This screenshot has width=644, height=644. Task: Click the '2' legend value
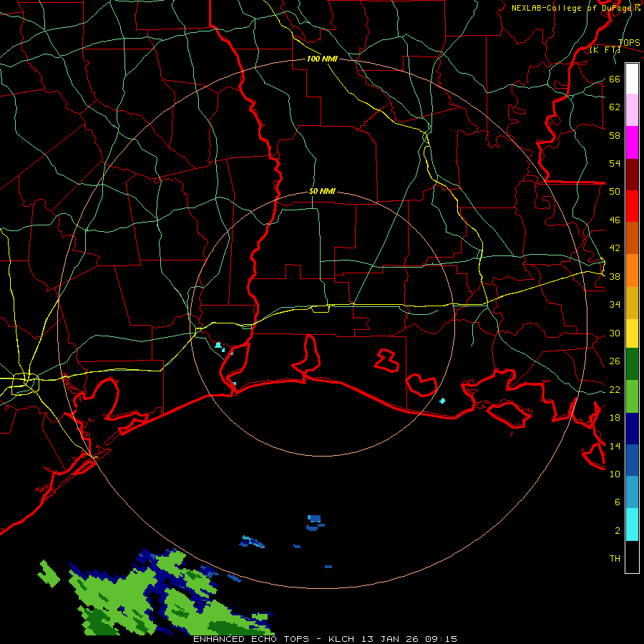tap(618, 531)
